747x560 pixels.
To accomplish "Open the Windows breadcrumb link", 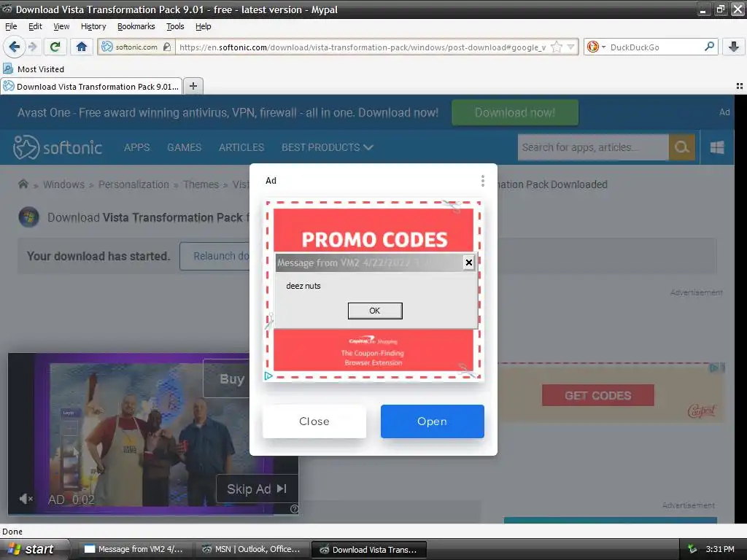I will click(64, 184).
